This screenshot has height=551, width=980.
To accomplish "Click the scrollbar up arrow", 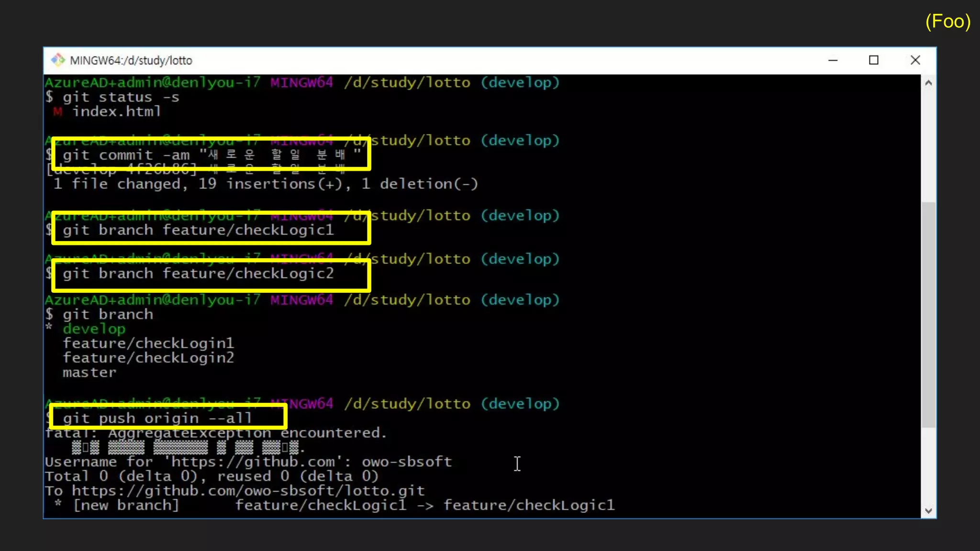I will pyautogui.click(x=928, y=83).
